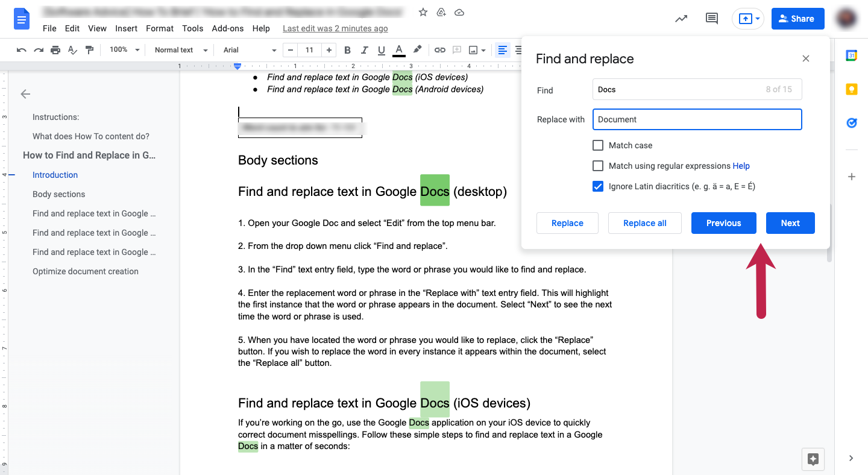Open the activity dashboard trend icon
The image size is (868, 475).
(x=681, y=19)
